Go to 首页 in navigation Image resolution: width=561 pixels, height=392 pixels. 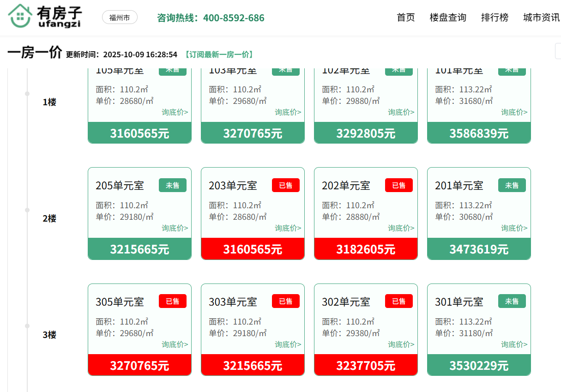(406, 18)
